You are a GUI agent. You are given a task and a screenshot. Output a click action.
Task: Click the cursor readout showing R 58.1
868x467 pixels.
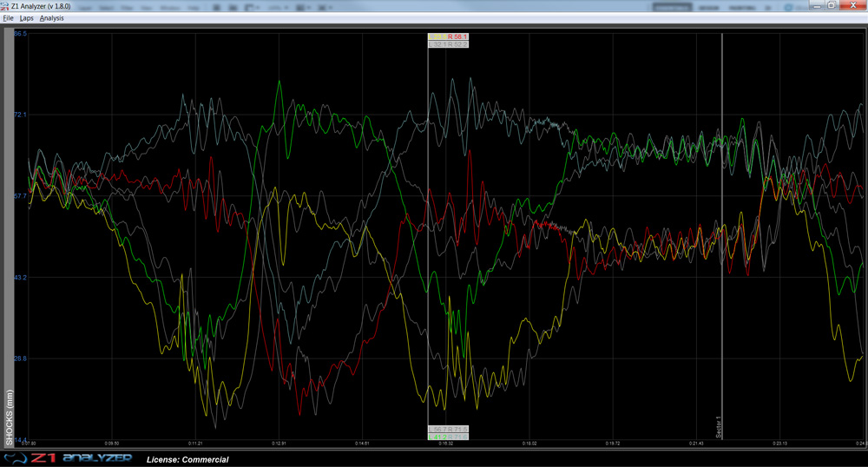pos(449,37)
